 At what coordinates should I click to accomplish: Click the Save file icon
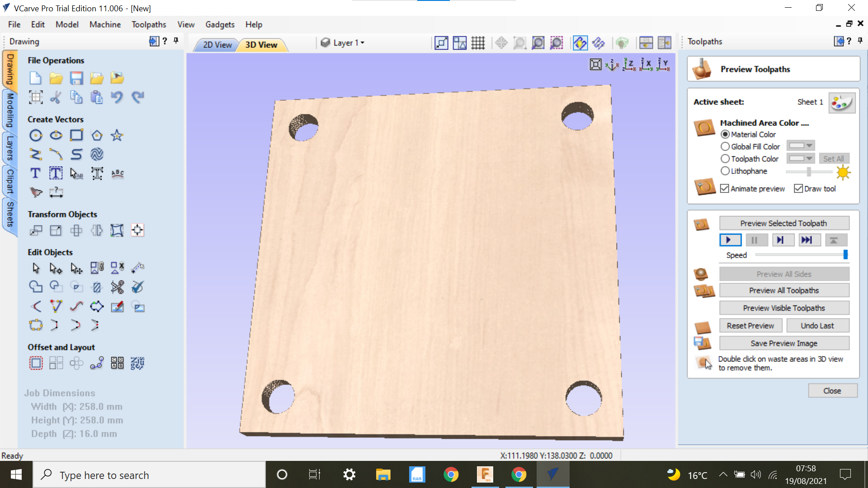(x=76, y=78)
